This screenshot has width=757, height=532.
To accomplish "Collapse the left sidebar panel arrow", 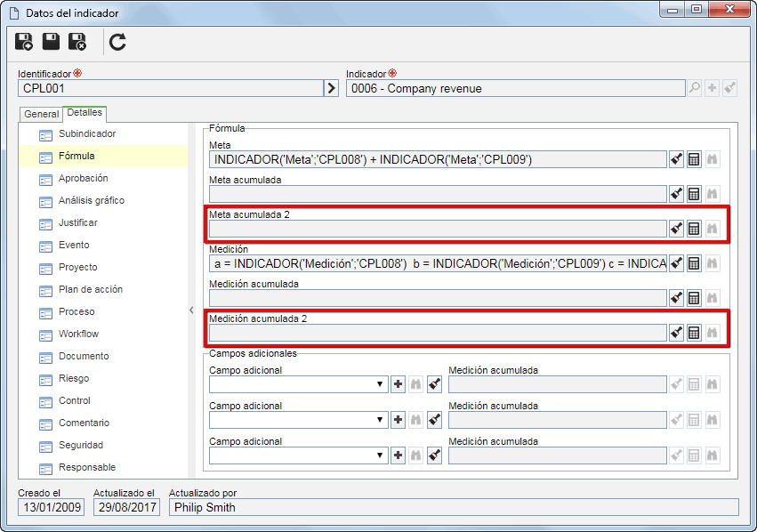I will click(191, 310).
